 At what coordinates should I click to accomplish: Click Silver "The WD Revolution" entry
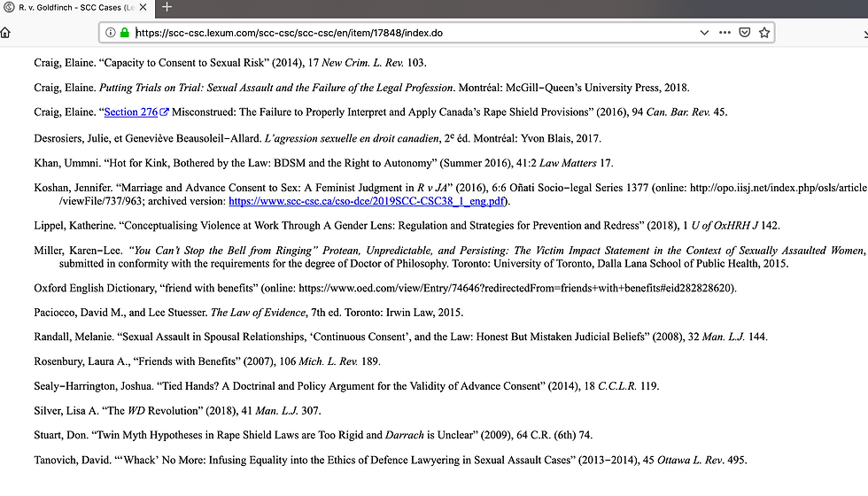(x=177, y=411)
